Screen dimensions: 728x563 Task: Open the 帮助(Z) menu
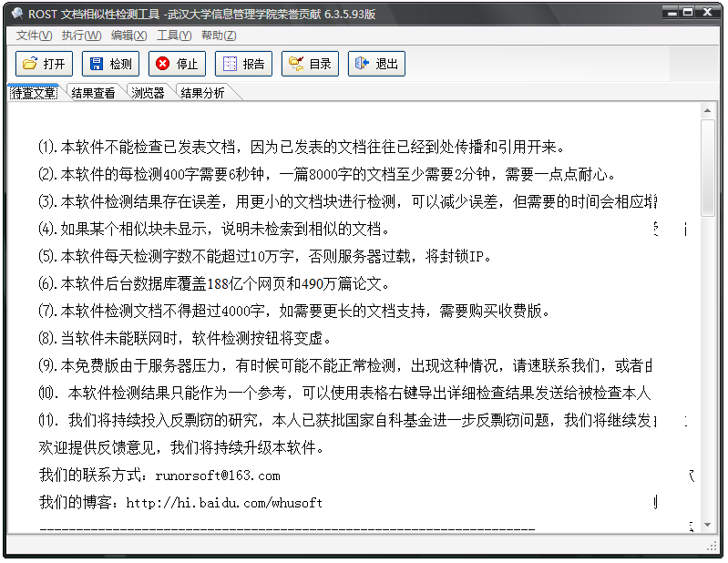219,36
